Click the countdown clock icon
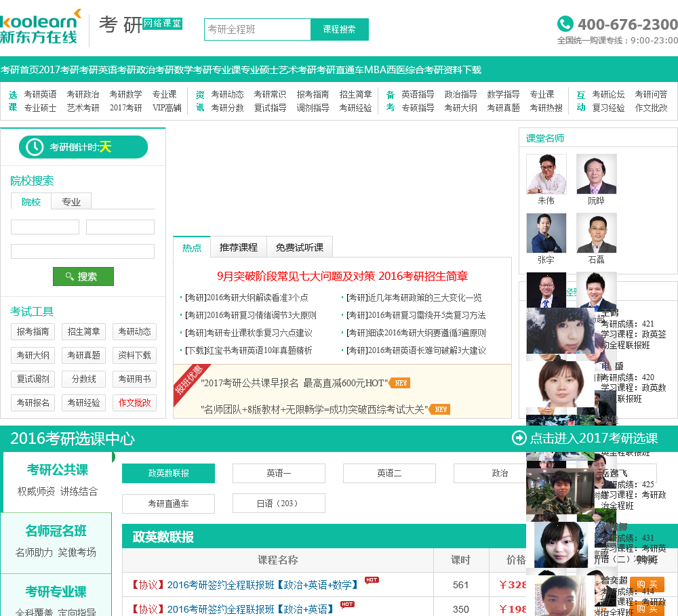 (35, 147)
